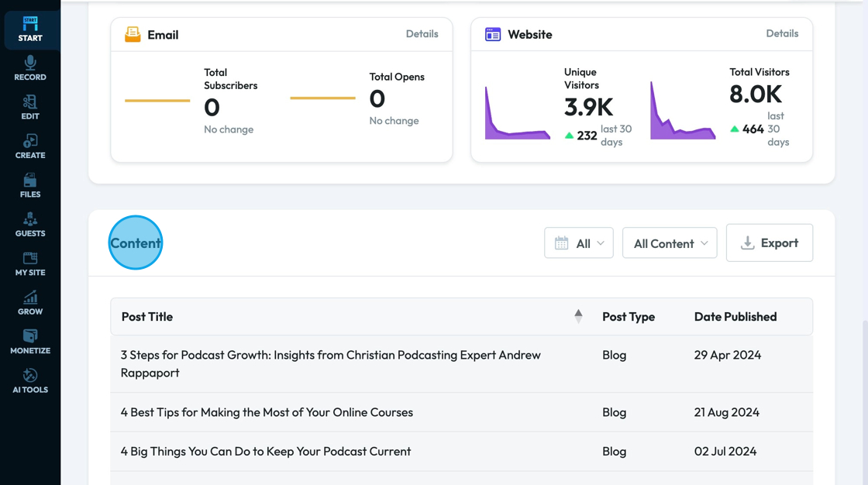Open the Monetize section

[30, 342]
